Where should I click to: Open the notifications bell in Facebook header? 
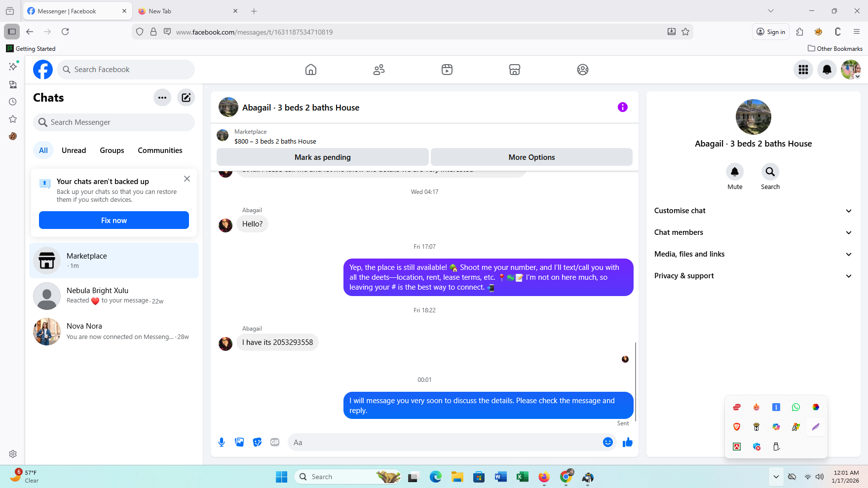(x=827, y=70)
